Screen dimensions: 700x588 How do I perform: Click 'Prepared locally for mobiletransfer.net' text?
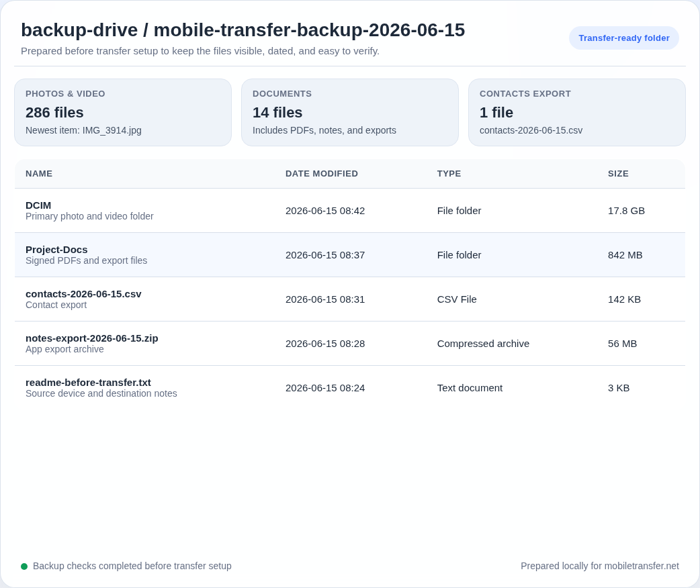coord(599,566)
